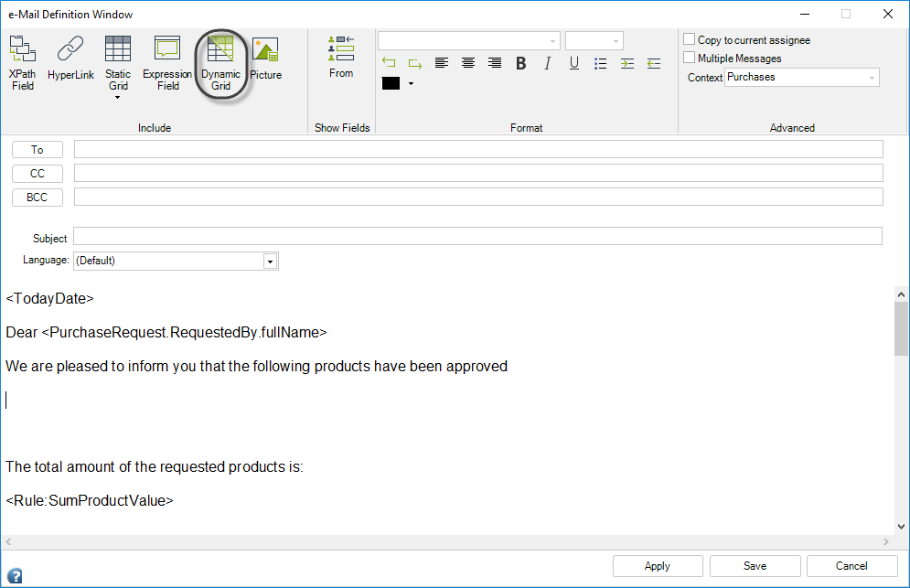
Task: Click the scroll up arrow
Action: click(x=901, y=294)
